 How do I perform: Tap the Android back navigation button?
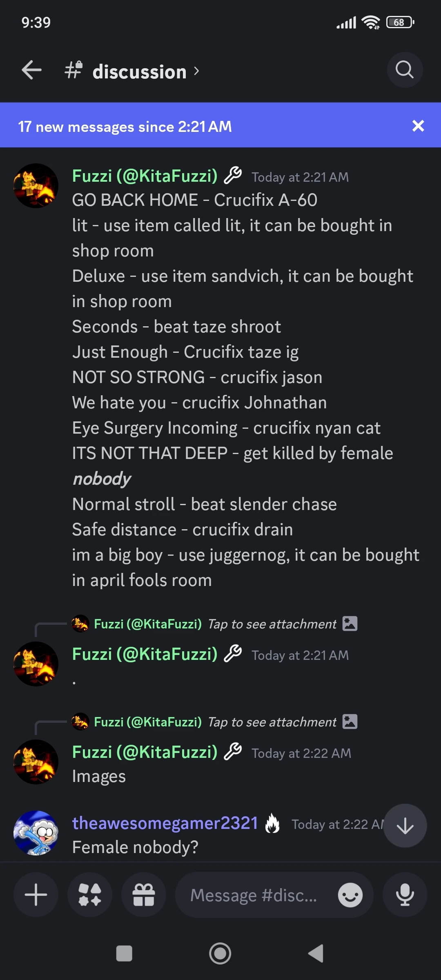[x=314, y=954]
